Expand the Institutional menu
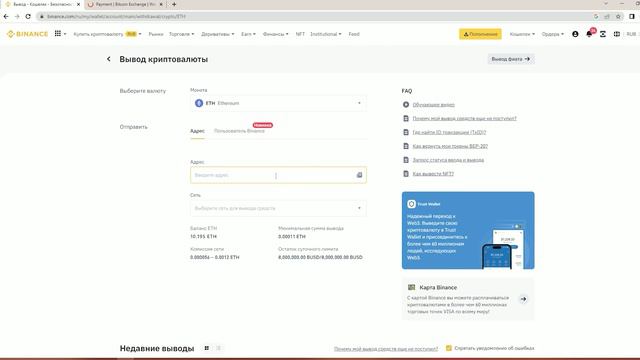This screenshot has height=360, width=640. tap(326, 34)
